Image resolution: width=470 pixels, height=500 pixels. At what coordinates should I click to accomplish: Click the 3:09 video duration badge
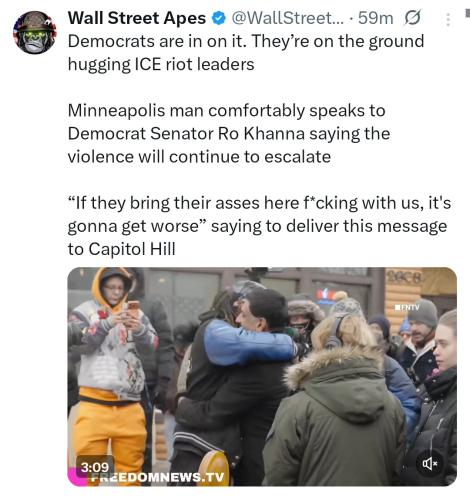coord(95,467)
